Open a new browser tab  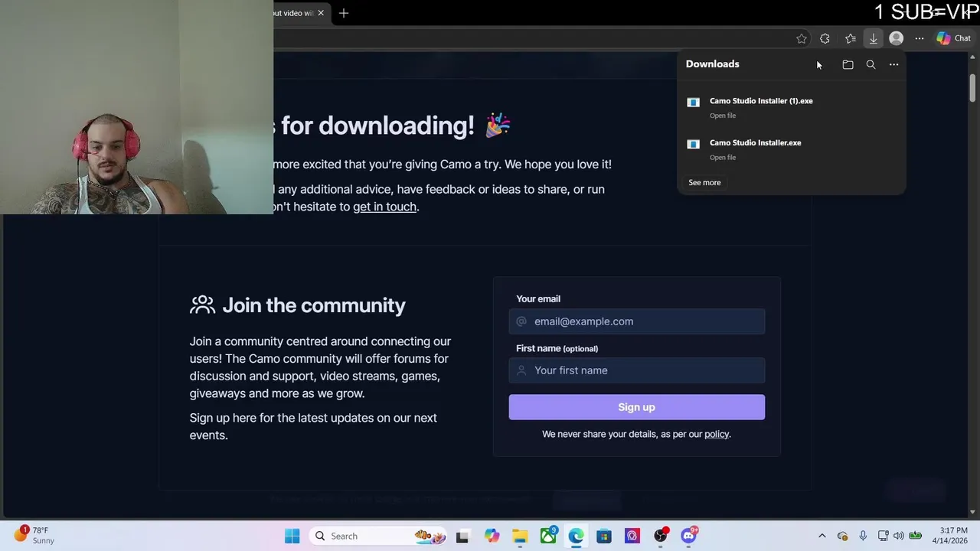(x=344, y=13)
